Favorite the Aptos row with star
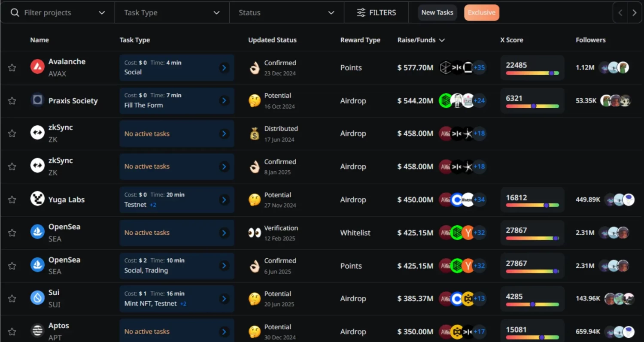This screenshot has height=342, width=644. click(x=12, y=332)
